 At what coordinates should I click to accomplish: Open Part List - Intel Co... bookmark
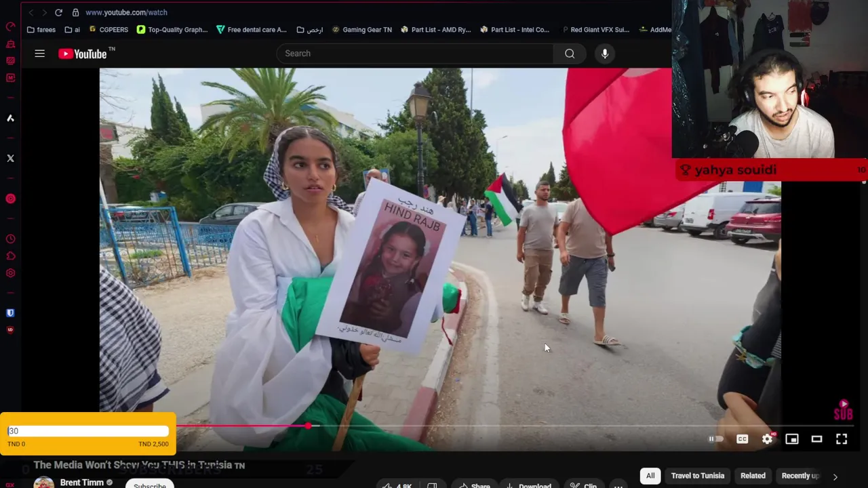coord(515,30)
